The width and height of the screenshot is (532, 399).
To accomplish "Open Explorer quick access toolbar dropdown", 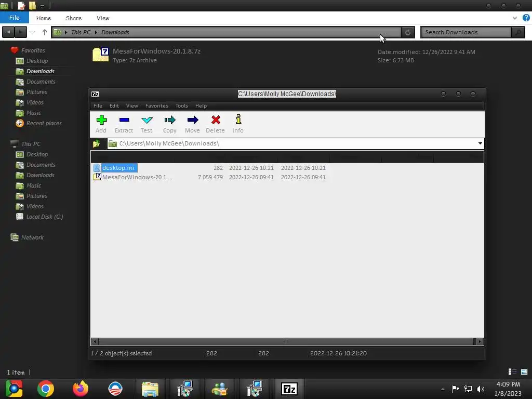I will click(x=42, y=6).
